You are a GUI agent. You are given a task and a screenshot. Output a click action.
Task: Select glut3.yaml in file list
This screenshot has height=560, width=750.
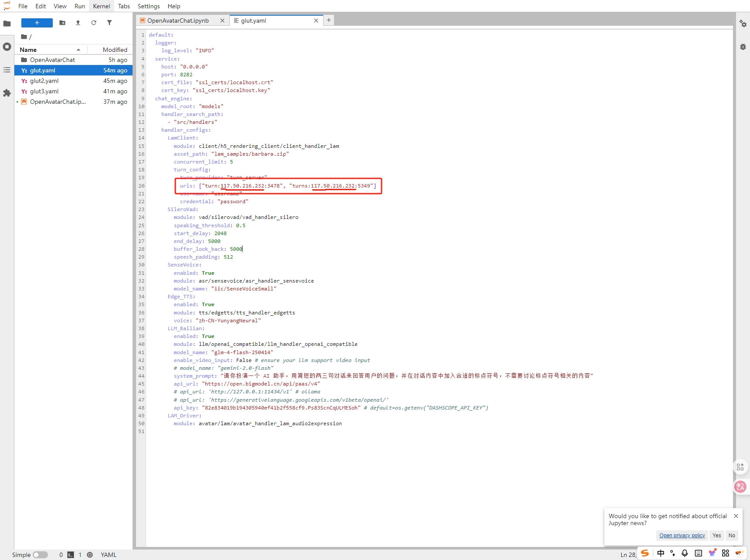click(x=73, y=91)
